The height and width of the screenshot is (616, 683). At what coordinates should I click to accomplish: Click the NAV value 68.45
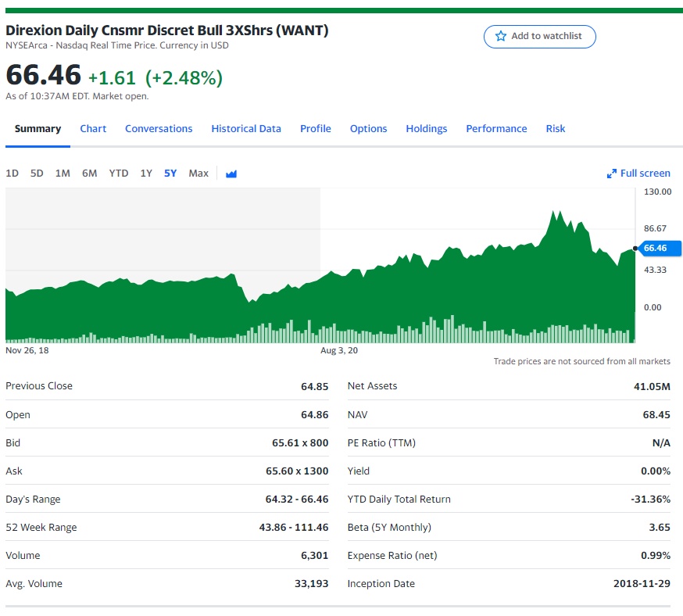coord(656,415)
